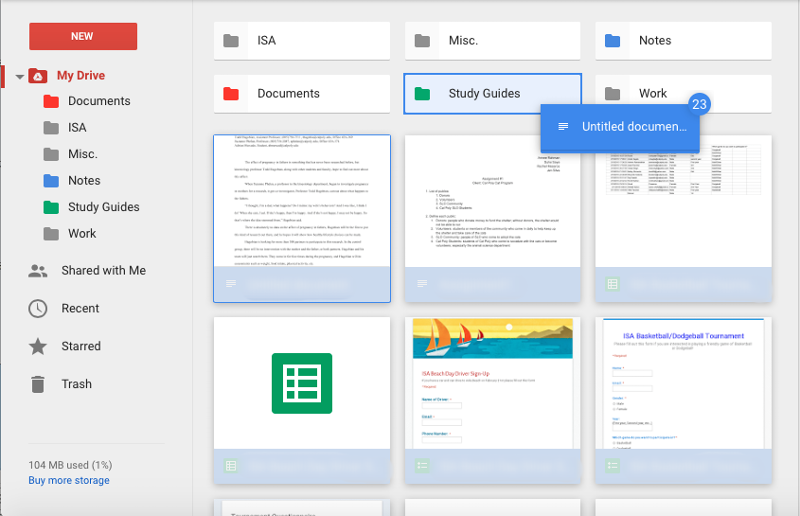Click green Study Guides folder icon in sidebar
800x516 pixels.
51,207
